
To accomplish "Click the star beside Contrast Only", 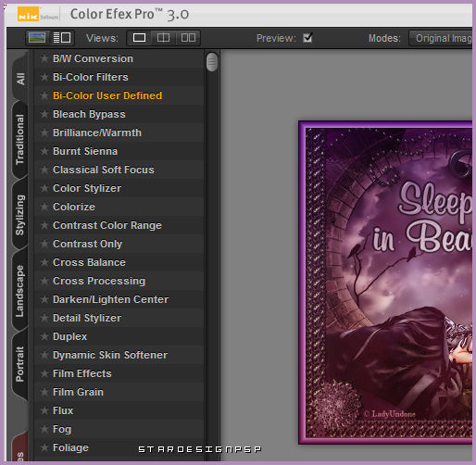I will (44, 244).
